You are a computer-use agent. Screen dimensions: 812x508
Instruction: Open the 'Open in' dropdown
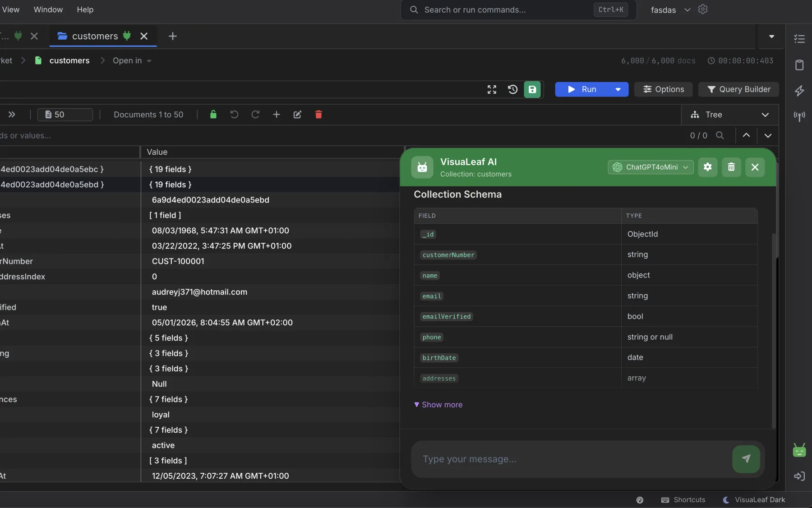click(x=132, y=60)
